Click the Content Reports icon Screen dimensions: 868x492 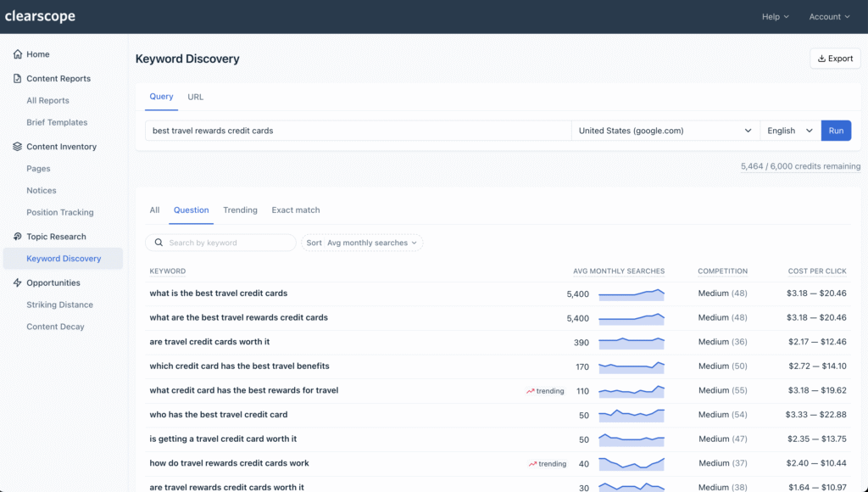(x=17, y=78)
